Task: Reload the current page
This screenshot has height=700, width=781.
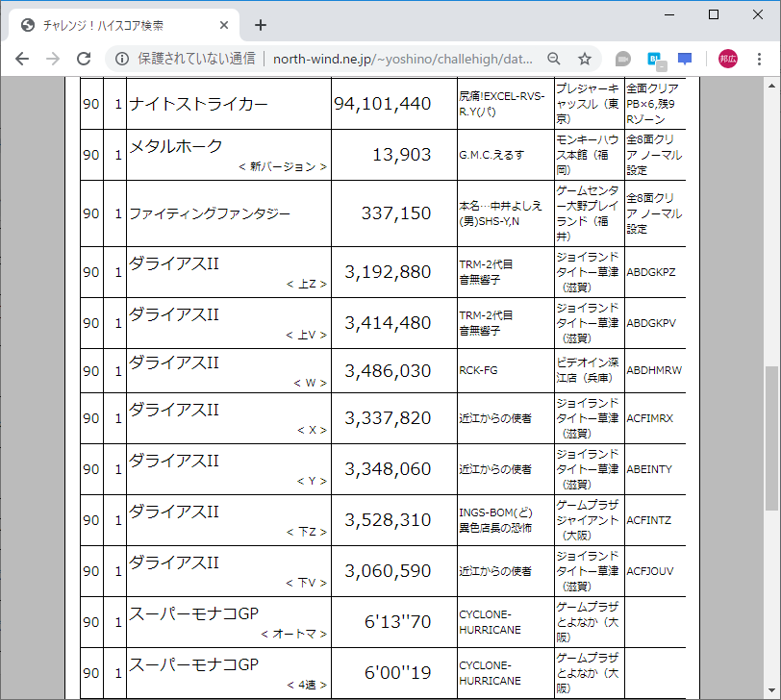Action: (84, 59)
